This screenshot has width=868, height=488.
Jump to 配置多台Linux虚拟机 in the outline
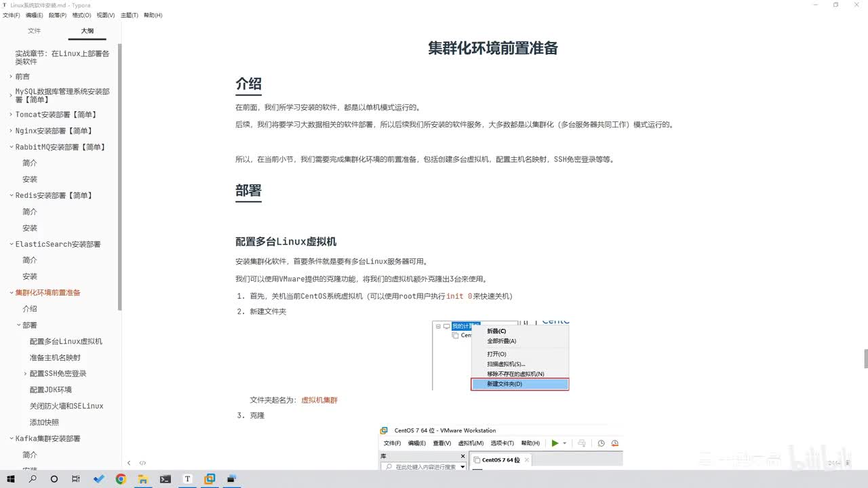point(66,342)
